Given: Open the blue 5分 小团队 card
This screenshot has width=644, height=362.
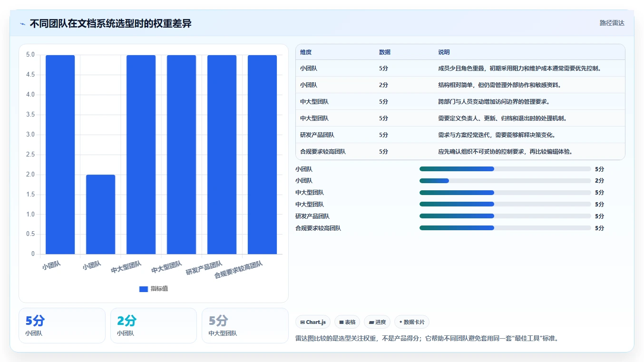Looking at the screenshot, I should [x=62, y=325].
